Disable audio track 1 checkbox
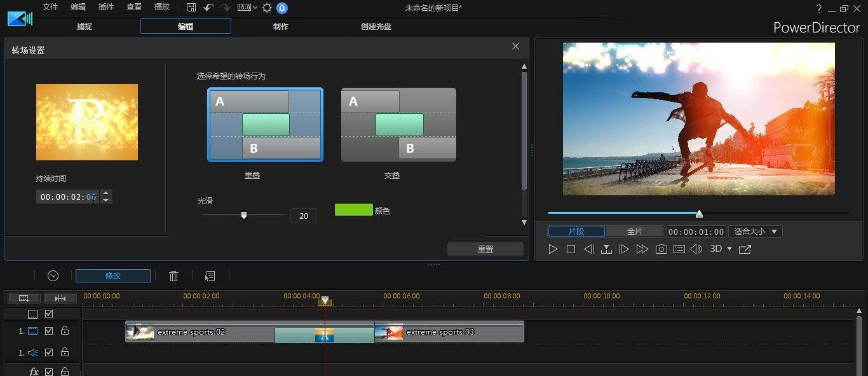The height and width of the screenshot is (376, 868). pyautogui.click(x=49, y=352)
